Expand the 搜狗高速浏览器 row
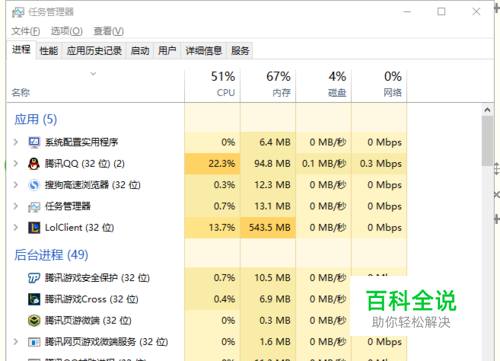The image size is (500, 361). tap(15, 185)
